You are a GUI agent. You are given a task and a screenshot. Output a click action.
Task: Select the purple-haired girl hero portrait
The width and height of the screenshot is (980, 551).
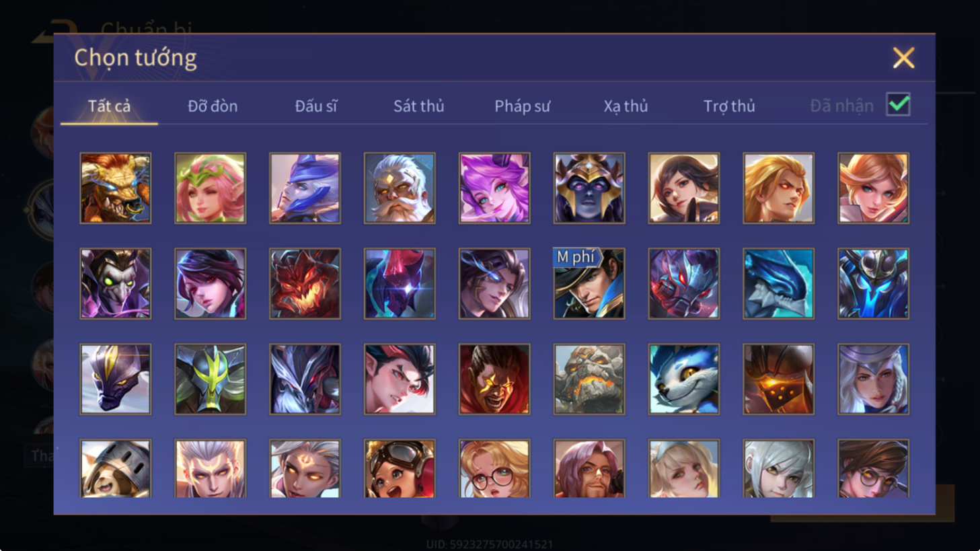[494, 188]
